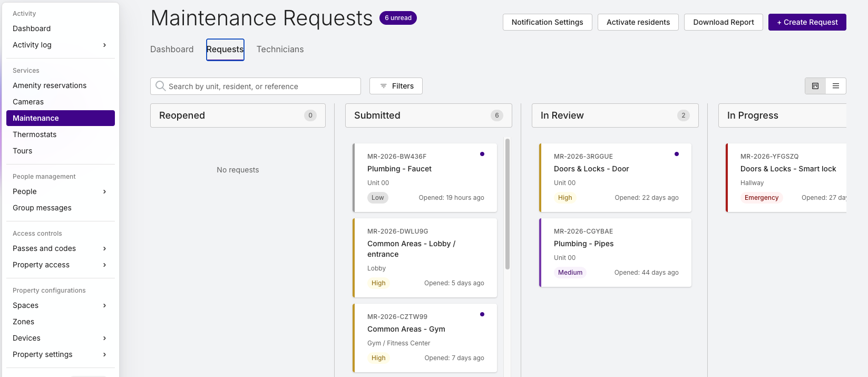Expand the People submenu

point(105,191)
